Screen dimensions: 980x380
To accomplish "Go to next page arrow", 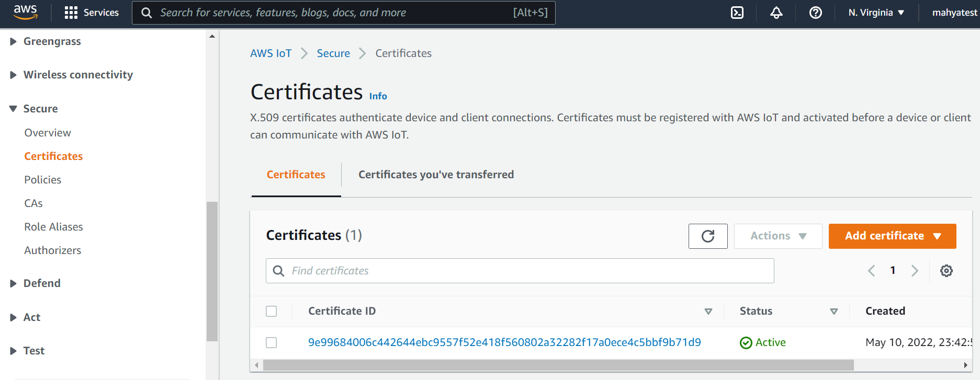I will click(914, 271).
